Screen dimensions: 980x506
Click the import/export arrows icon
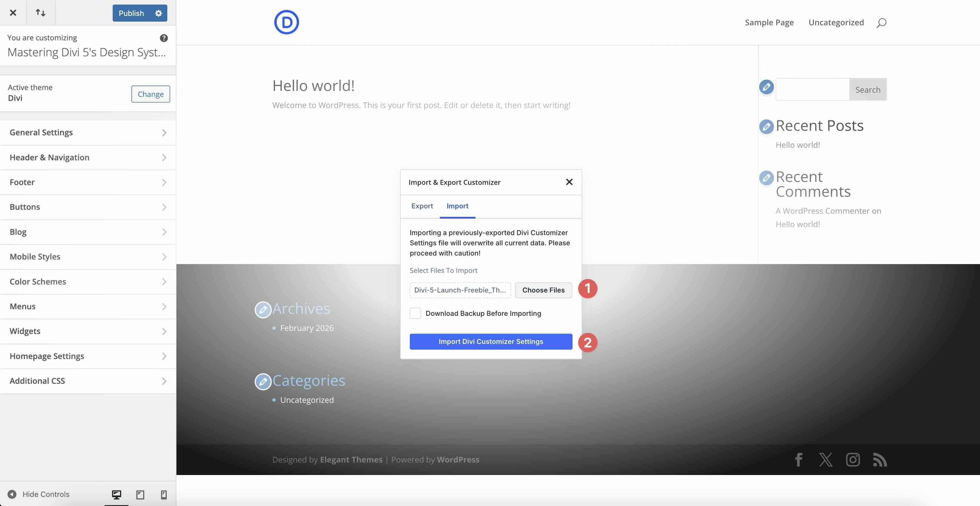click(40, 13)
